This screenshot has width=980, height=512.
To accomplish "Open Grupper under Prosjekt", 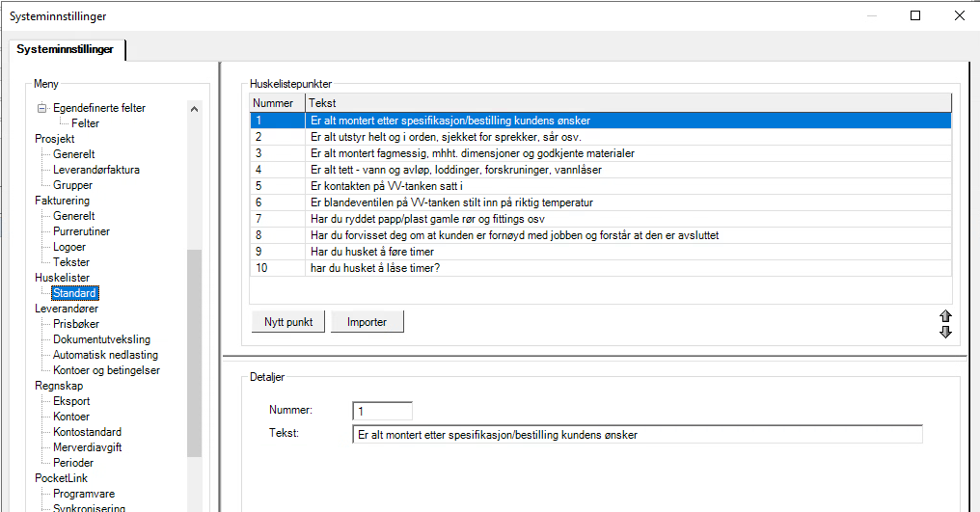I will point(72,185).
